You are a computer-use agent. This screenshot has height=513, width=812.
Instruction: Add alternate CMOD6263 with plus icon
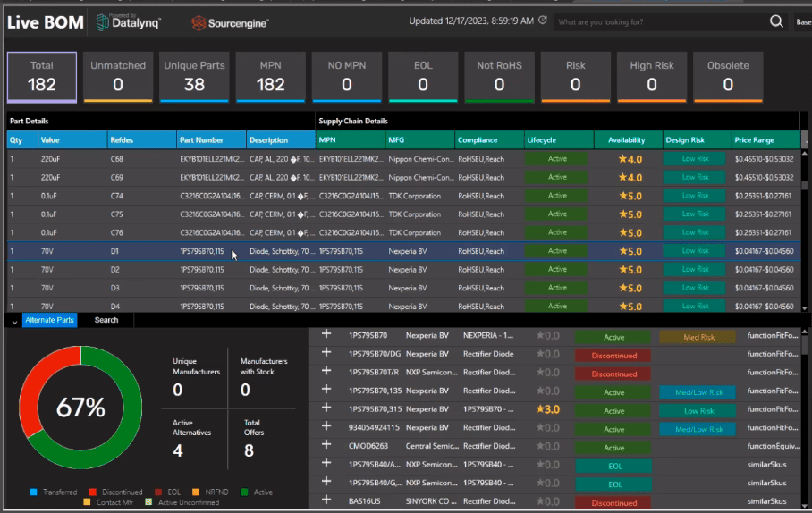point(326,445)
